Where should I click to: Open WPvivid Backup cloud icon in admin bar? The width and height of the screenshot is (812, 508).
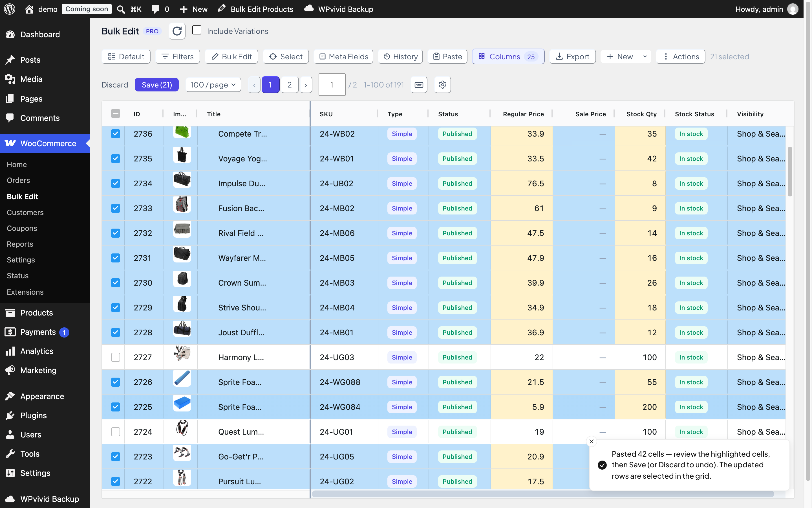(x=309, y=9)
